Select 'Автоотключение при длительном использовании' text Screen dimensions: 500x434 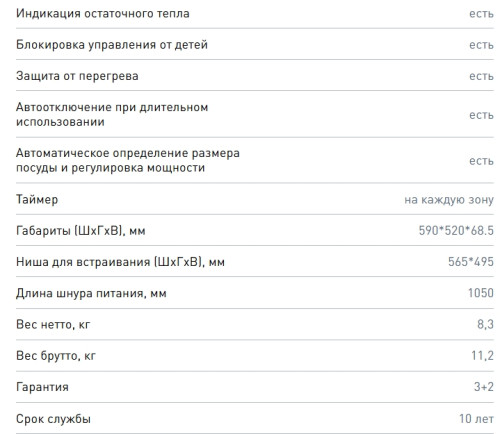(x=112, y=114)
